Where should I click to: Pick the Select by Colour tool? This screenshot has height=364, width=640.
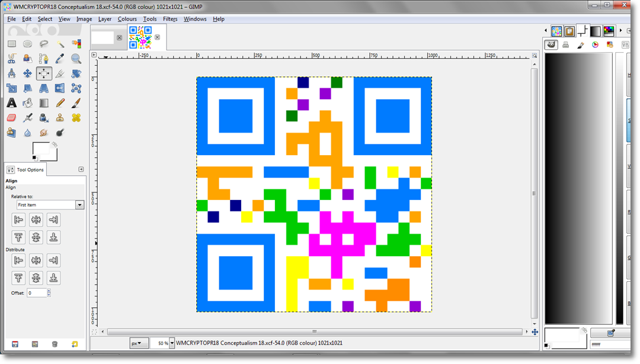(x=76, y=44)
